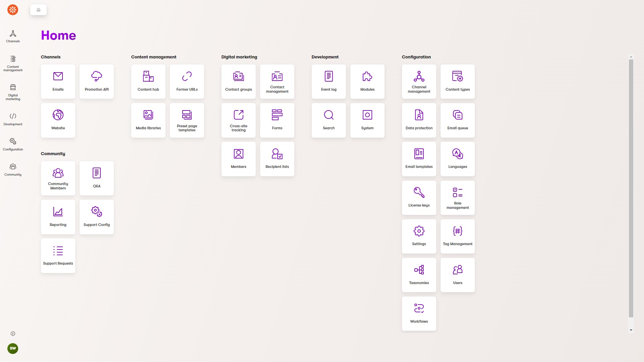Open the Cross-site tracking tile
Screen dimensions: 644x362
coord(238,120)
